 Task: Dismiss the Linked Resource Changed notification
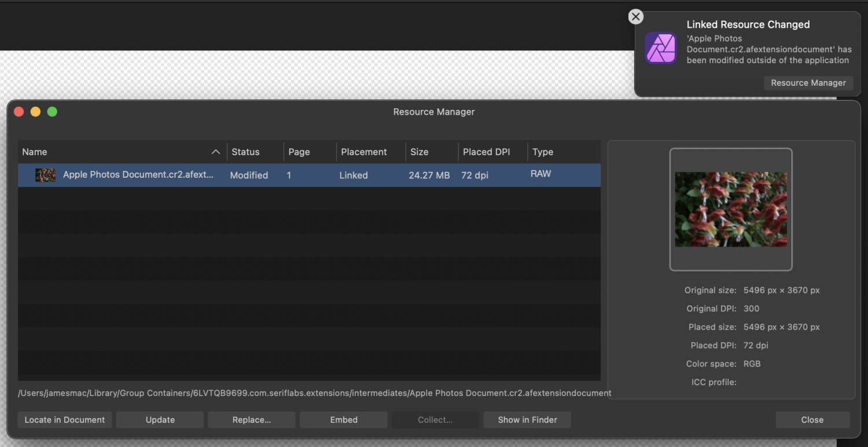click(635, 16)
